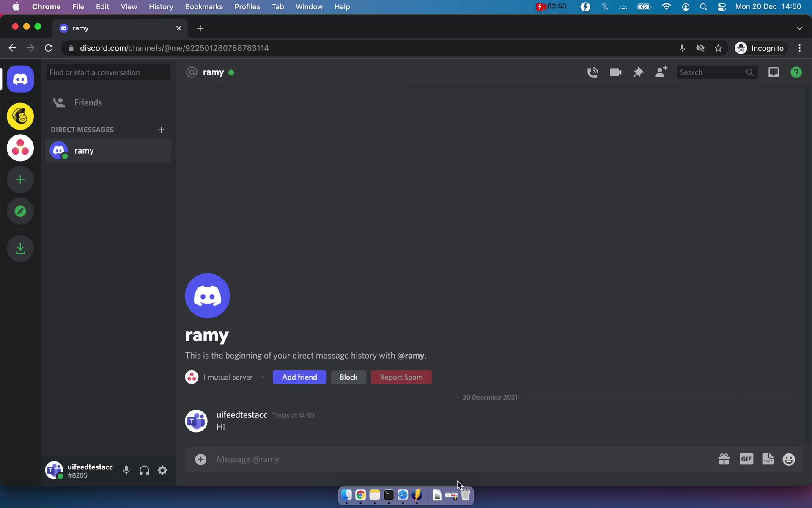Open Chrome Bookmarks menu

[x=204, y=7]
